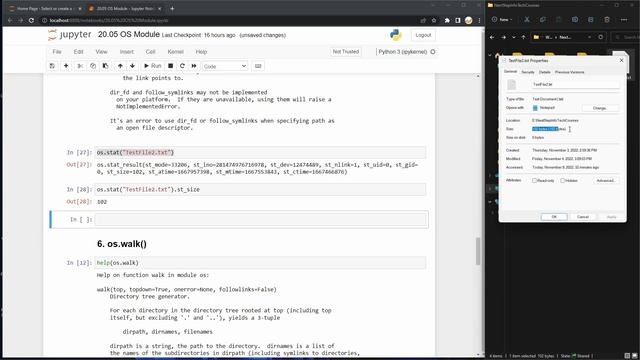
Task: Open a new browser tab
Action: pyautogui.click(x=172, y=9)
